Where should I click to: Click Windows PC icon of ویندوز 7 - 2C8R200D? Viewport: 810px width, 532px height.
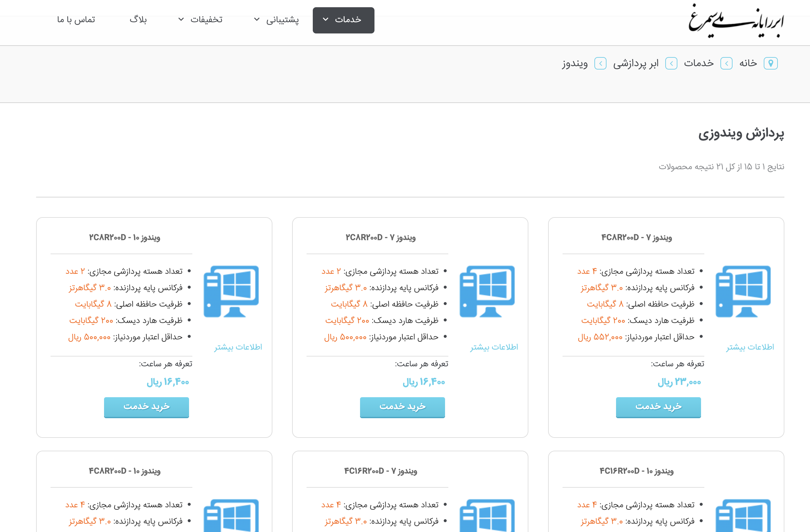tap(487, 292)
